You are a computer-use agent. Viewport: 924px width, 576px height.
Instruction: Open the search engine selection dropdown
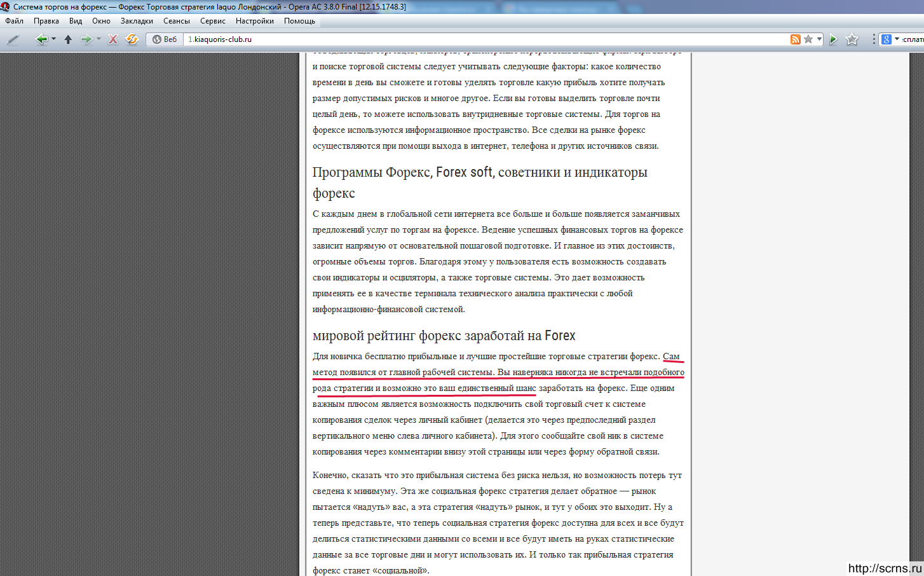pyautogui.click(x=897, y=39)
